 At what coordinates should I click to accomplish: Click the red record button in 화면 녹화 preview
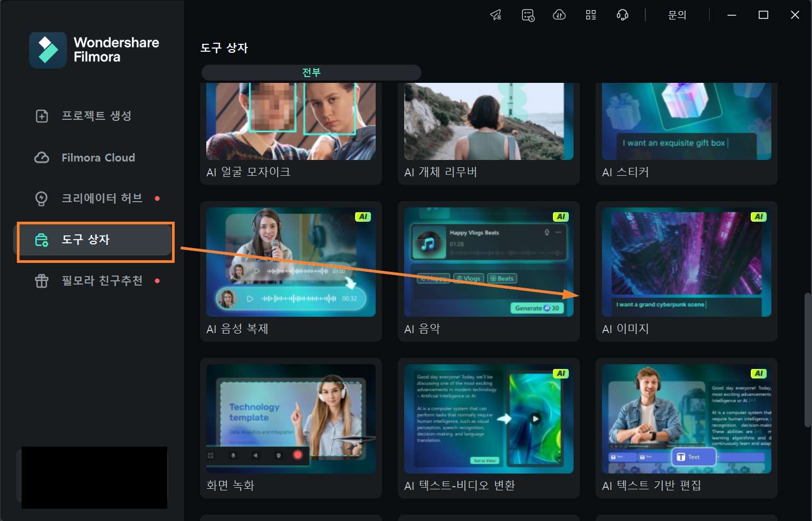(298, 454)
